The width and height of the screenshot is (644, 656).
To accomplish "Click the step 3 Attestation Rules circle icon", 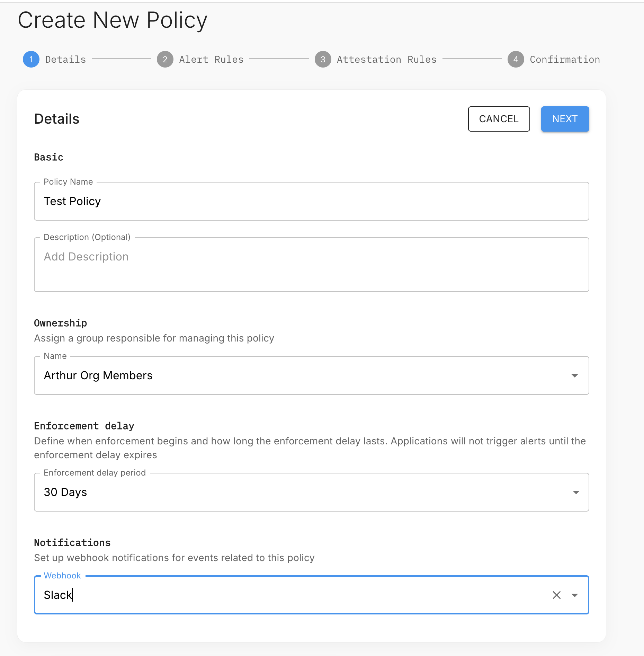I will (323, 59).
